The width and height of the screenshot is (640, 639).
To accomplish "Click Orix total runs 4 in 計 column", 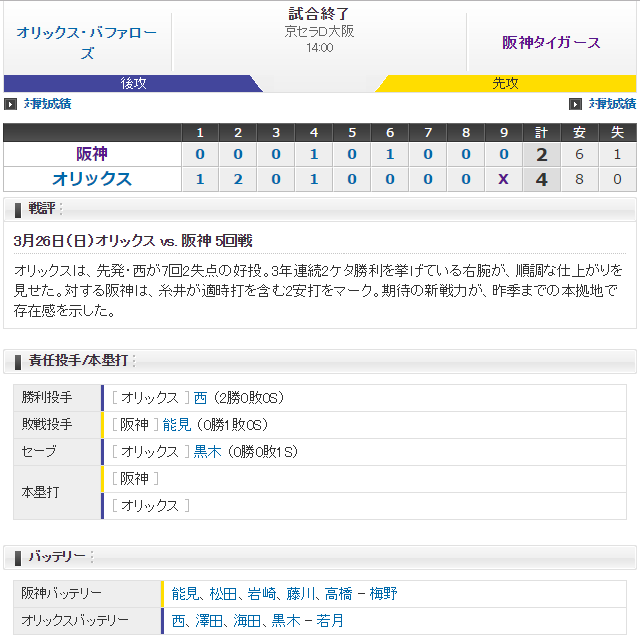I will [542, 180].
